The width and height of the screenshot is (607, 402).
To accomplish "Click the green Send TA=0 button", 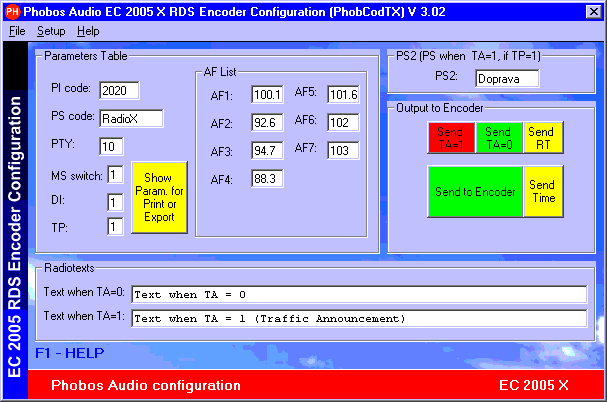I will (x=499, y=138).
